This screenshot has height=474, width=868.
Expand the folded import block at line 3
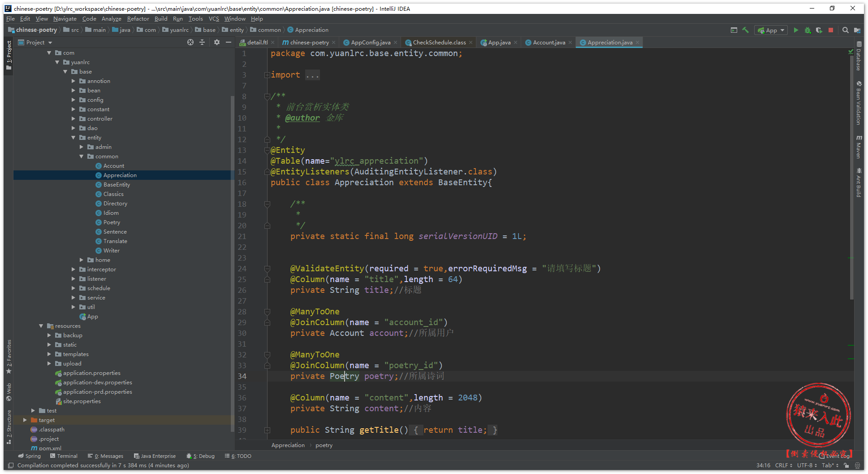click(x=267, y=75)
